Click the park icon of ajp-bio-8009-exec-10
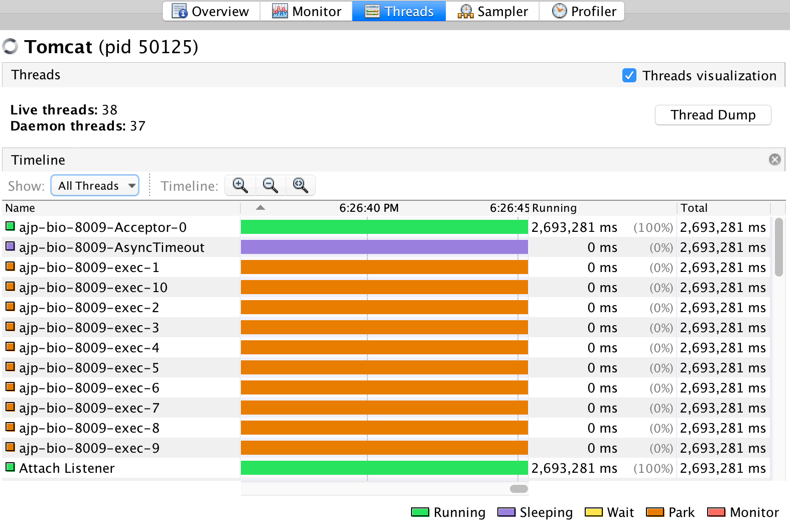 tap(10, 287)
